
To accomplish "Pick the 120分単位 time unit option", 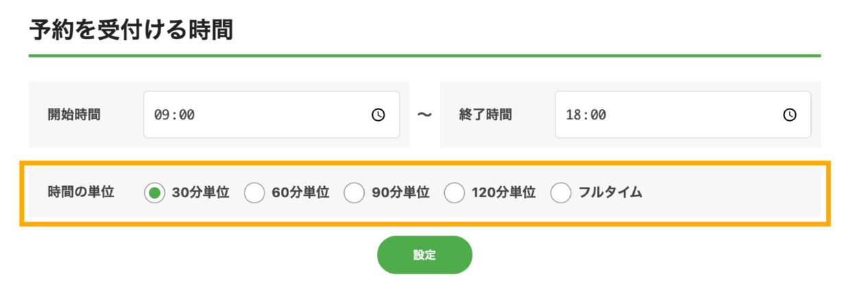I will pos(455,193).
